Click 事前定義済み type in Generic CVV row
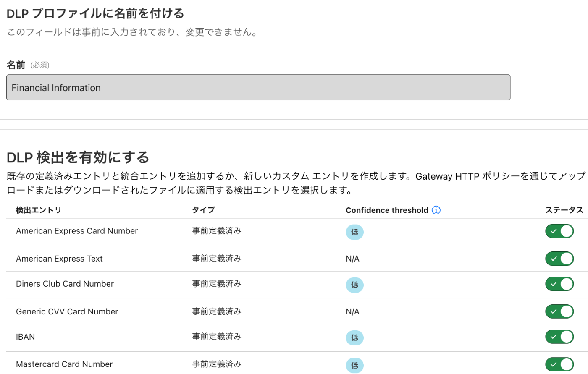Image resolution: width=588 pixels, height=374 pixels. (217, 311)
